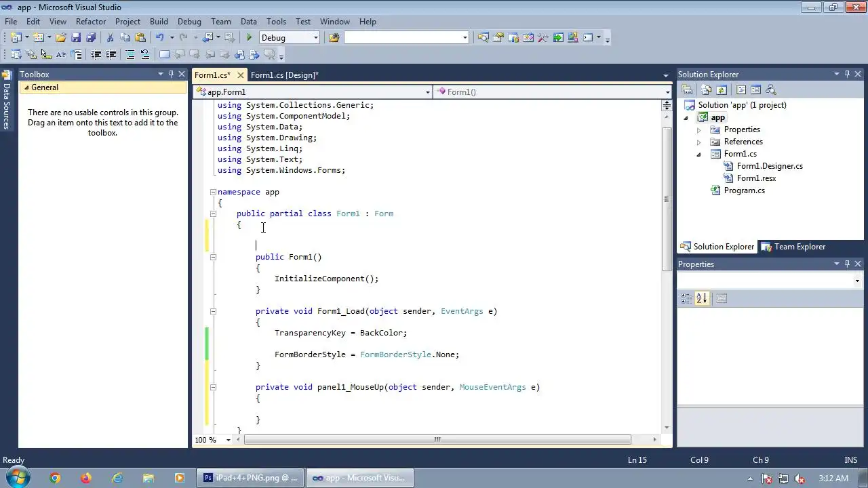Open the Tools menu

pyautogui.click(x=276, y=22)
